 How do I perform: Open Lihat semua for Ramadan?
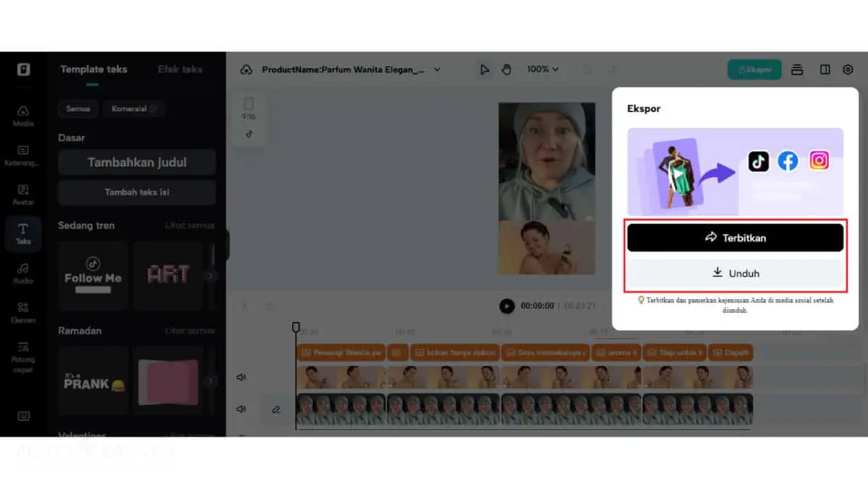(x=190, y=330)
